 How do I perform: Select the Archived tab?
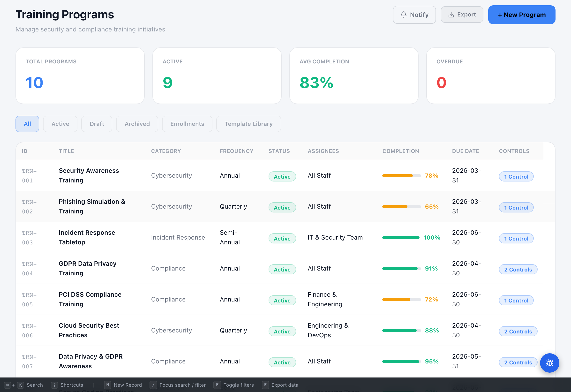(137, 124)
